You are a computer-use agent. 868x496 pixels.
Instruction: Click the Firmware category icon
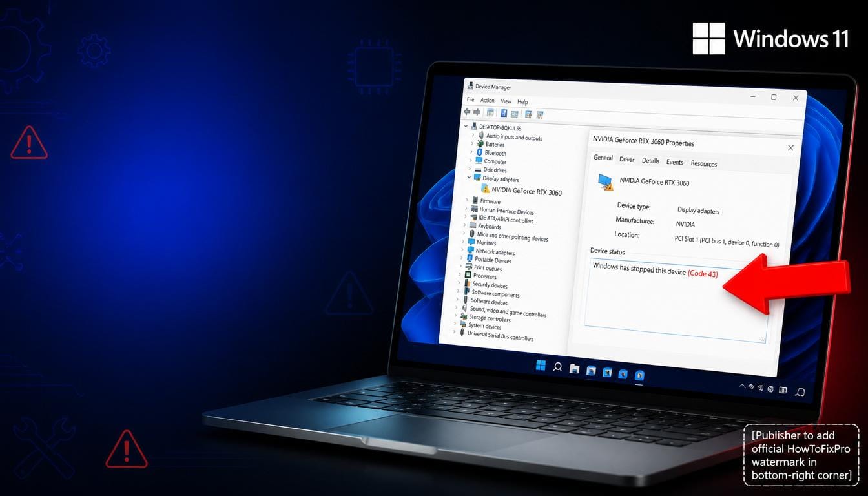click(475, 201)
